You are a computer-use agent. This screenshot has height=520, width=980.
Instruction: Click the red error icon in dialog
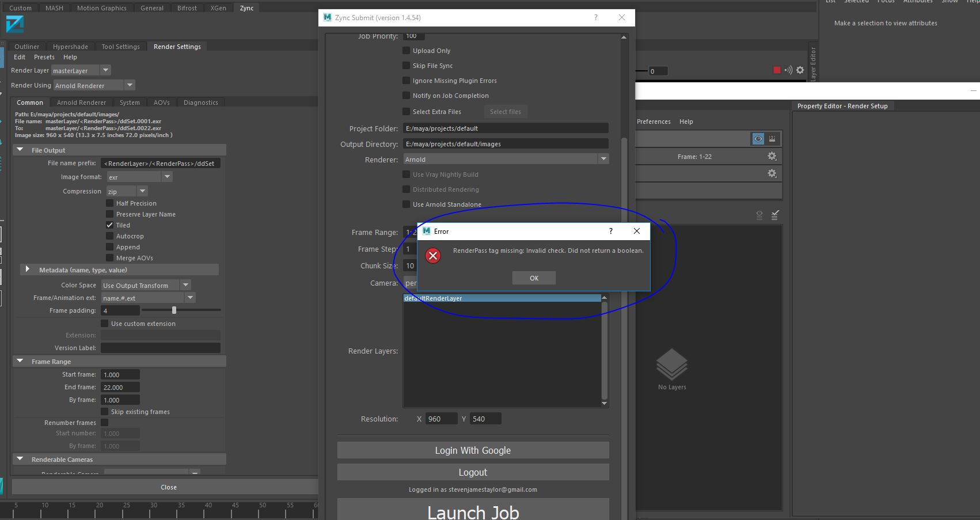point(433,256)
